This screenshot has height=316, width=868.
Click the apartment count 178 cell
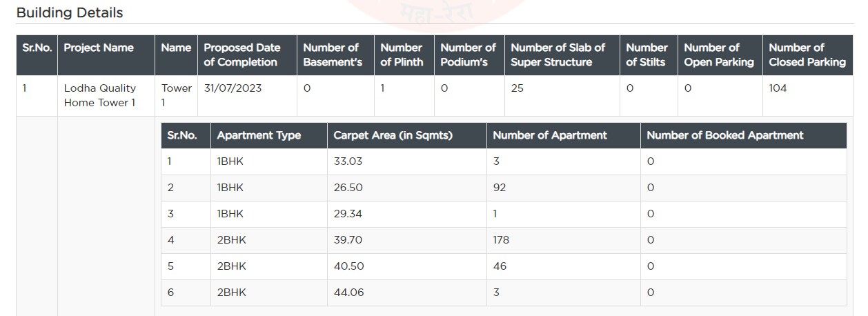(x=501, y=240)
